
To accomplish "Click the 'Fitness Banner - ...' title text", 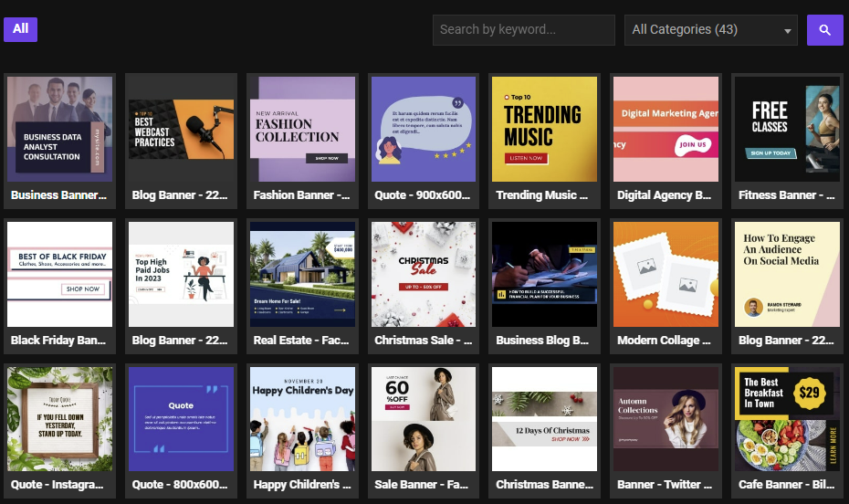I will tap(786, 194).
